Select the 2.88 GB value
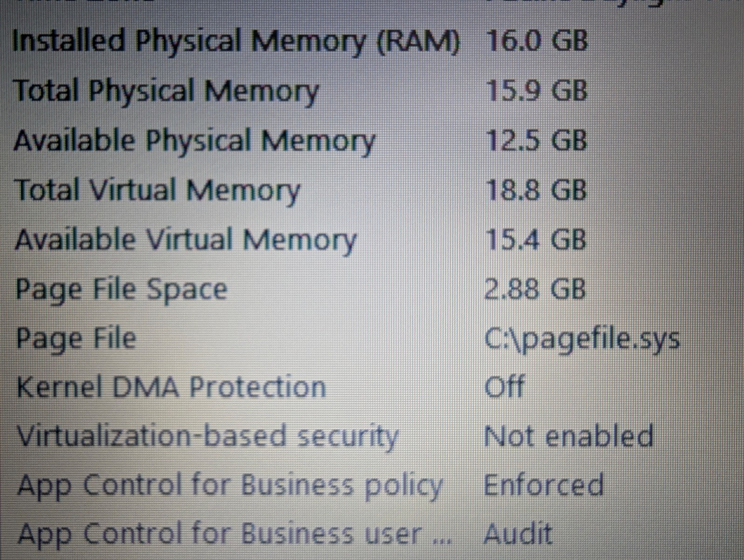 pos(535,289)
